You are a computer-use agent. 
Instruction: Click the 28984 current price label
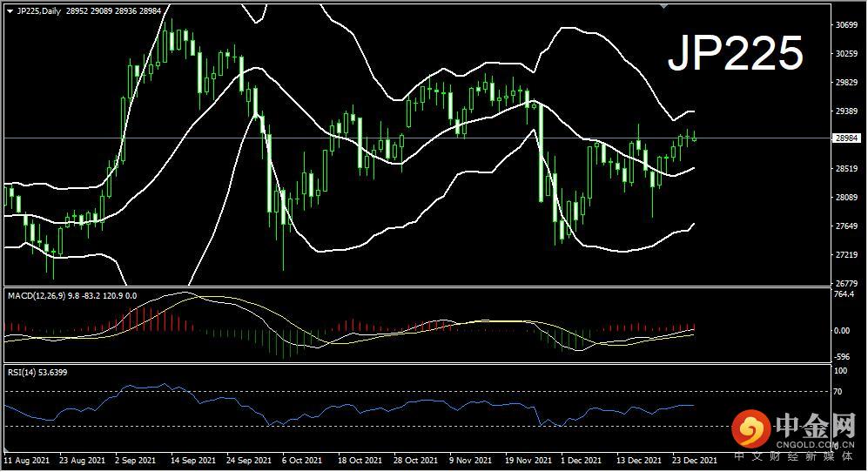click(x=846, y=138)
